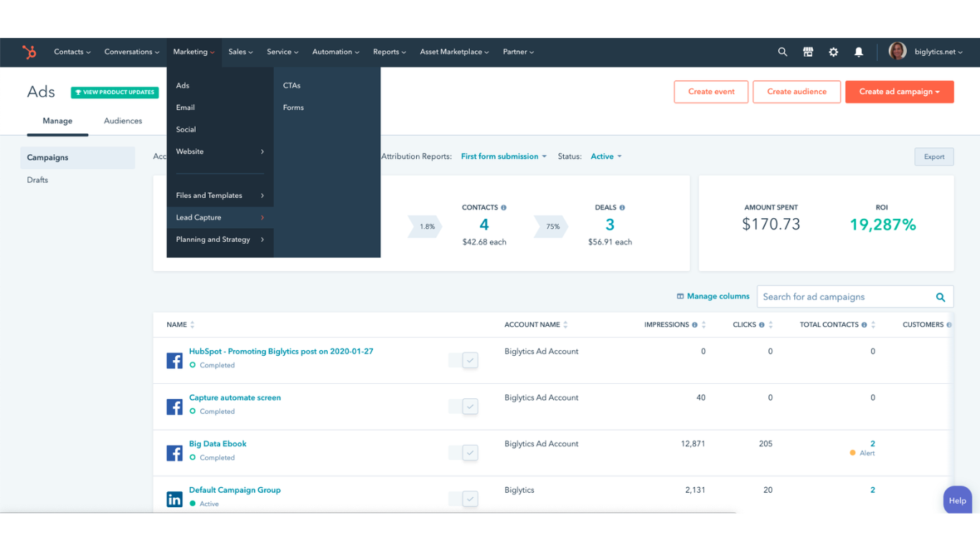The width and height of the screenshot is (980, 551).
Task: Open biglytics.net account dropdown
Action: point(938,52)
